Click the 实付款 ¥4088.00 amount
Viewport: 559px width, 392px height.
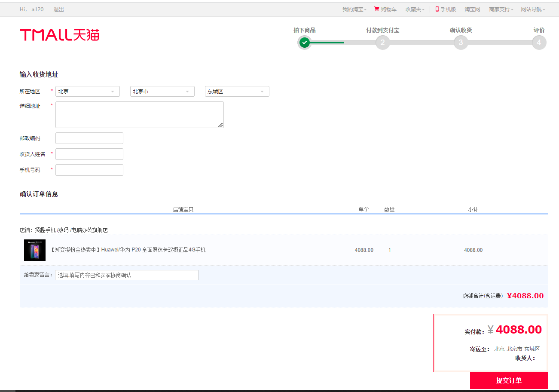coord(515,330)
